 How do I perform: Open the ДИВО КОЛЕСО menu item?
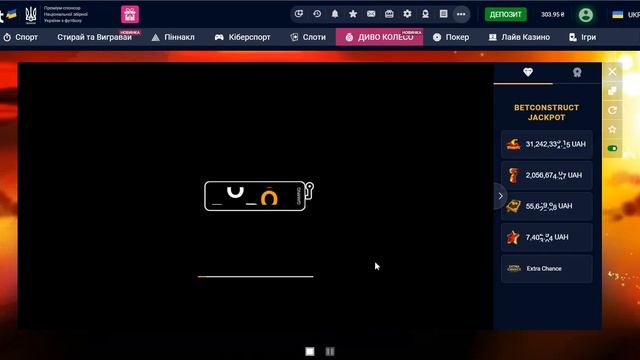point(379,37)
